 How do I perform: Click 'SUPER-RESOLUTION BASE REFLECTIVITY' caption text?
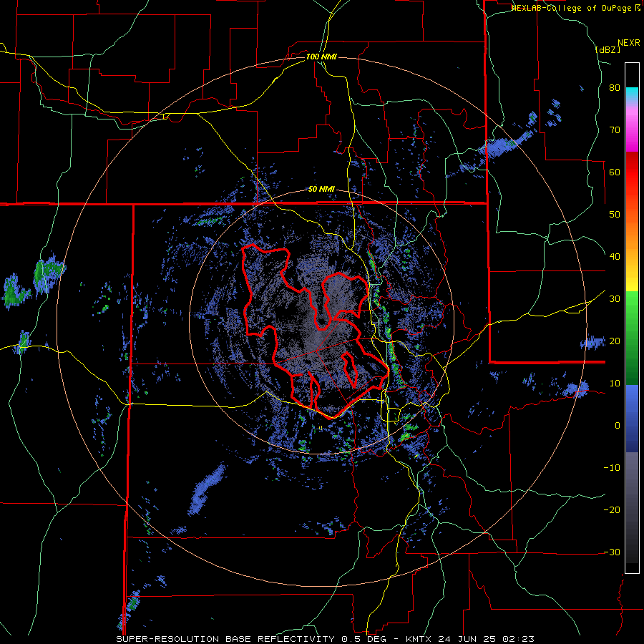(x=225, y=639)
